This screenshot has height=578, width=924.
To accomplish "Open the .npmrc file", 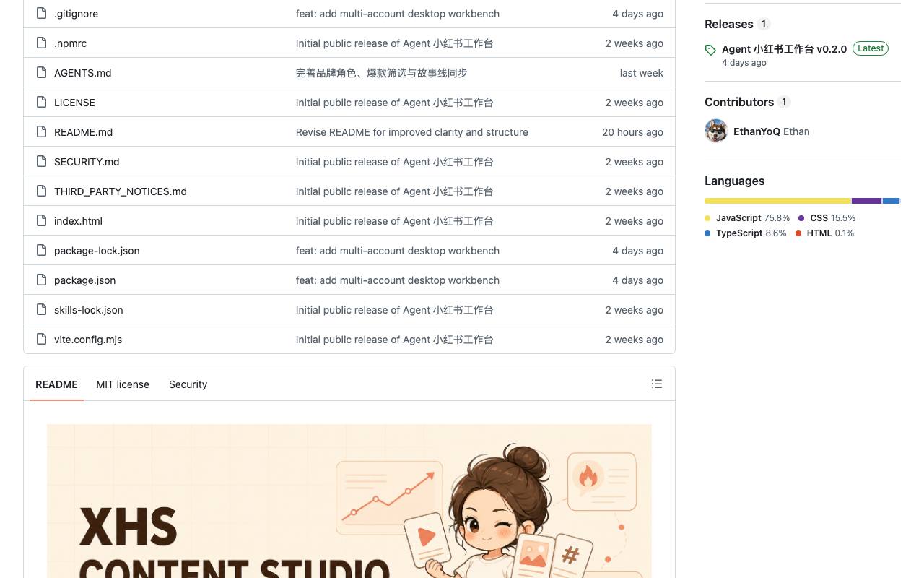I will [x=70, y=43].
